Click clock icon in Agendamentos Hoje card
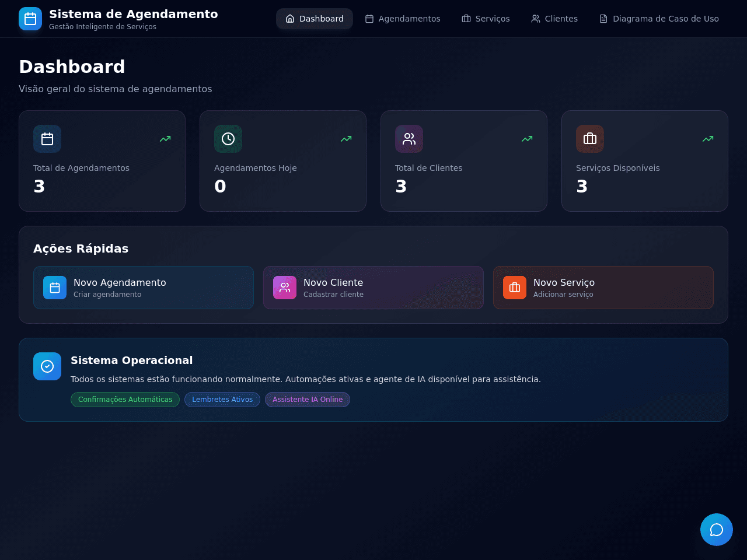Image resolution: width=747 pixels, height=560 pixels. pyautogui.click(x=228, y=139)
